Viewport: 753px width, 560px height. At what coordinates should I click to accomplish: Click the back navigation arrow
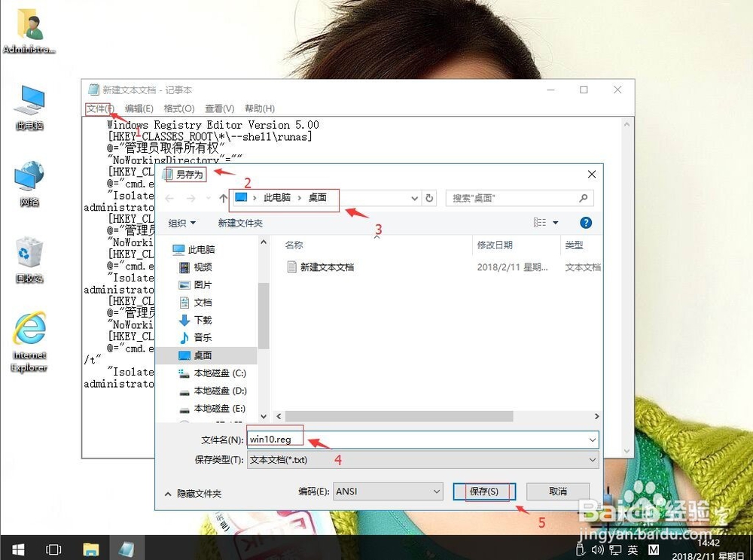click(169, 198)
